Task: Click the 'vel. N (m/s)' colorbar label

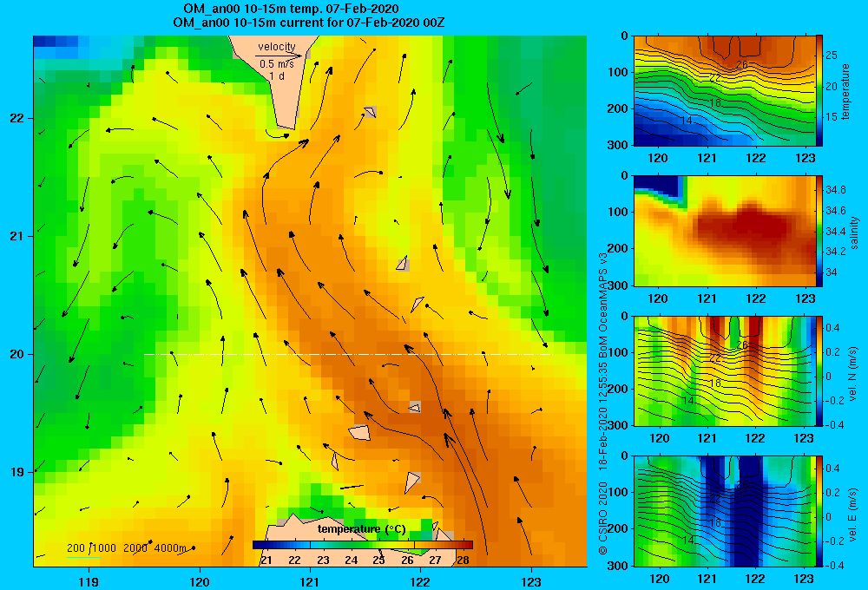Action: 852,374
